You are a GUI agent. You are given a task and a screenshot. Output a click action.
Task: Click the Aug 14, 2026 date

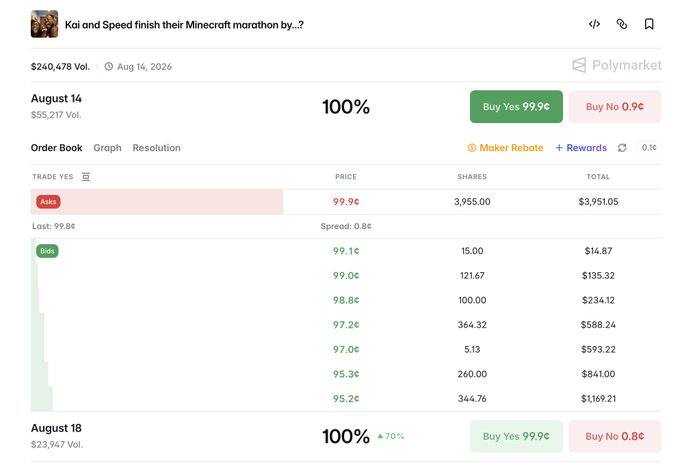[144, 67]
